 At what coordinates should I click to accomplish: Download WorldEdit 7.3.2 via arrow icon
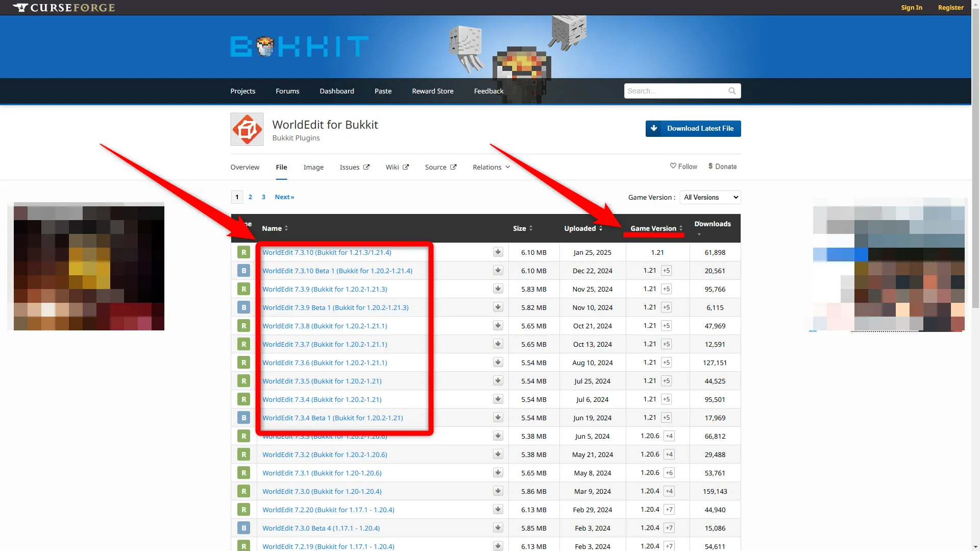coord(498,454)
